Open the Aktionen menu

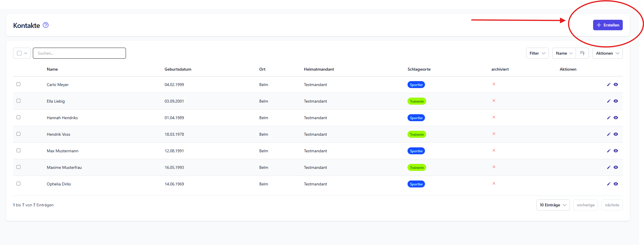click(x=607, y=53)
